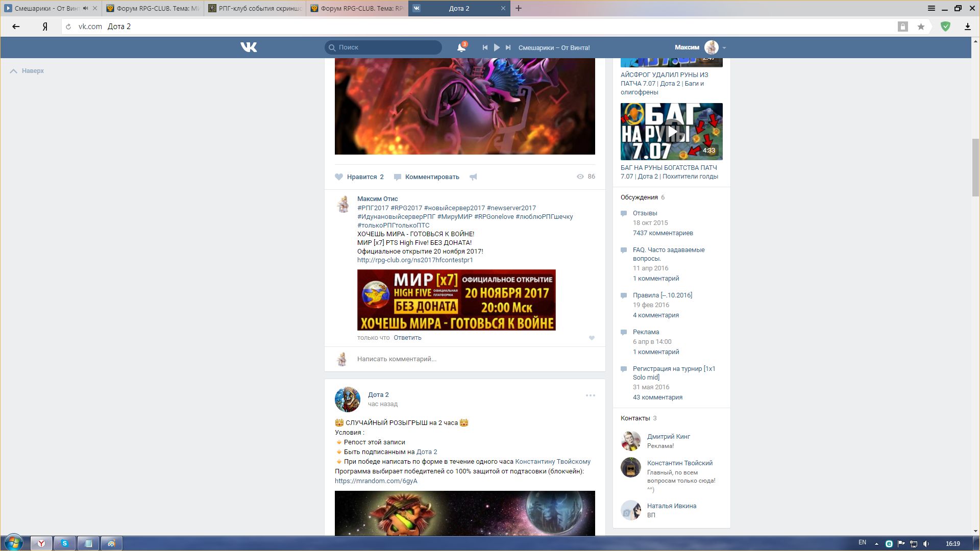Viewport: 980px width, 551px height.
Task: Open the Максим profile dropdown arrow
Action: [724, 48]
